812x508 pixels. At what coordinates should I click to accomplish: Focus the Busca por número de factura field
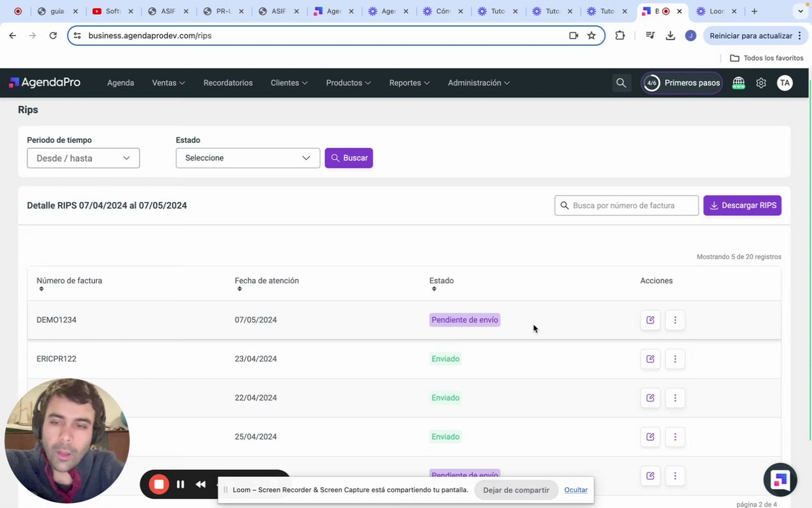point(627,206)
